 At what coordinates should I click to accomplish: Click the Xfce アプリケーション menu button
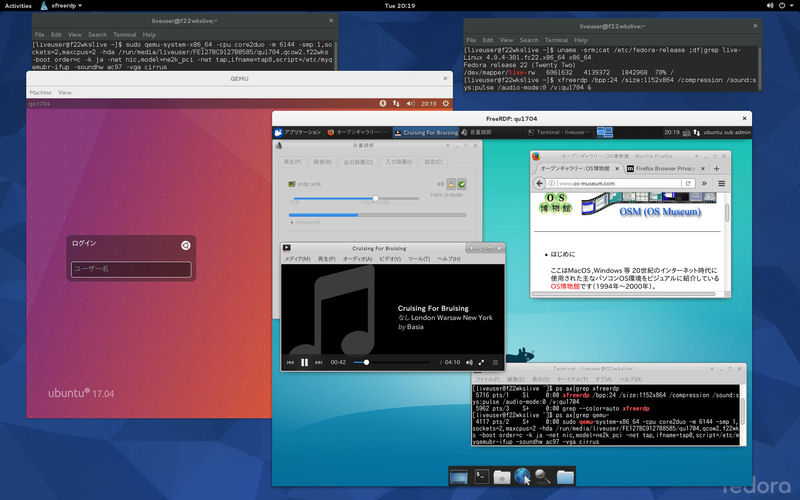click(297, 132)
